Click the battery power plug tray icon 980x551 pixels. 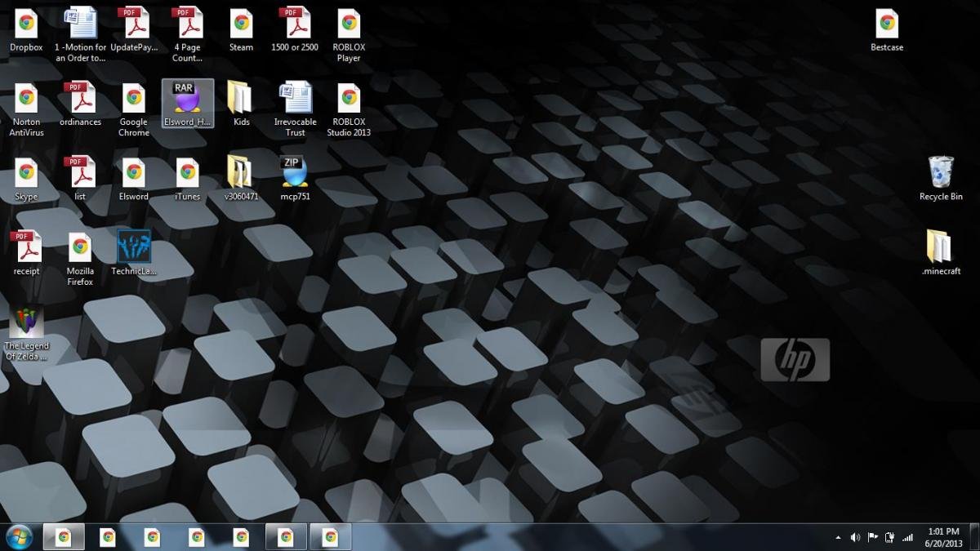[x=890, y=537]
